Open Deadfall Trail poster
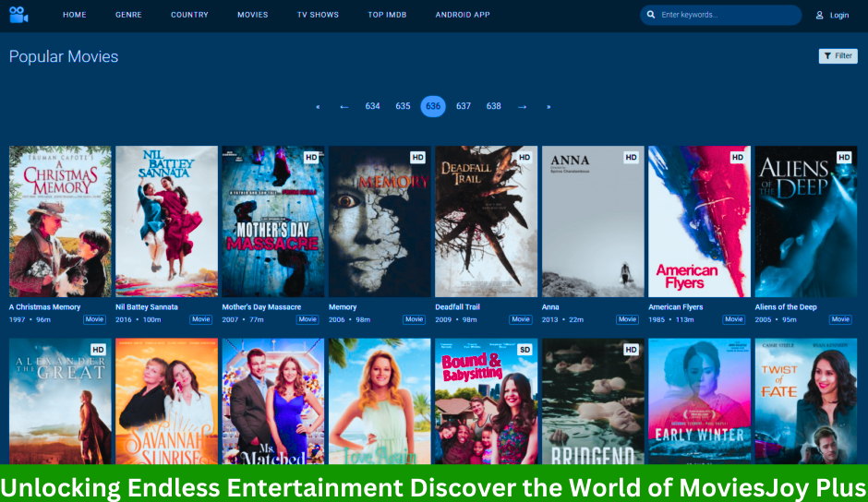The width and height of the screenshot is (868, 502). [x=486, y=221]
